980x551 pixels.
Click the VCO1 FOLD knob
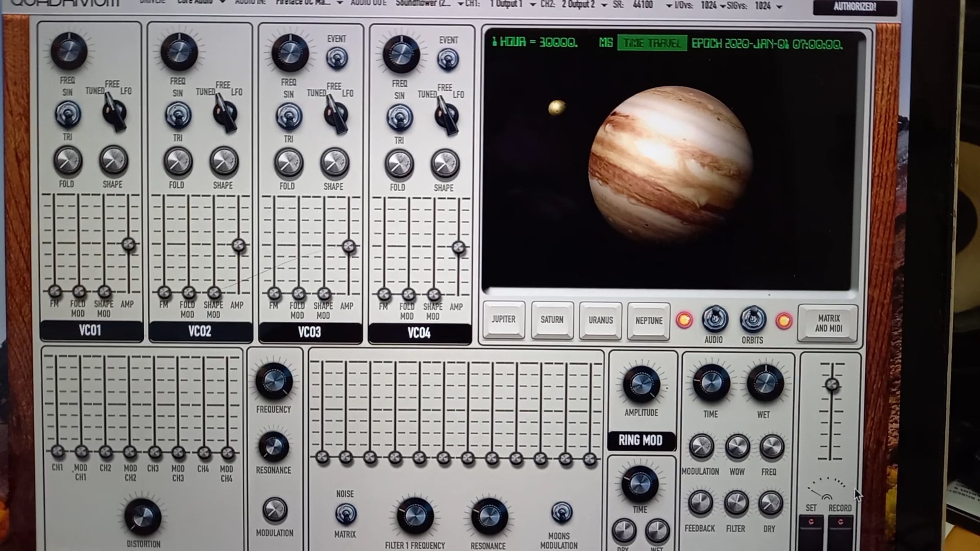point(68,160)
